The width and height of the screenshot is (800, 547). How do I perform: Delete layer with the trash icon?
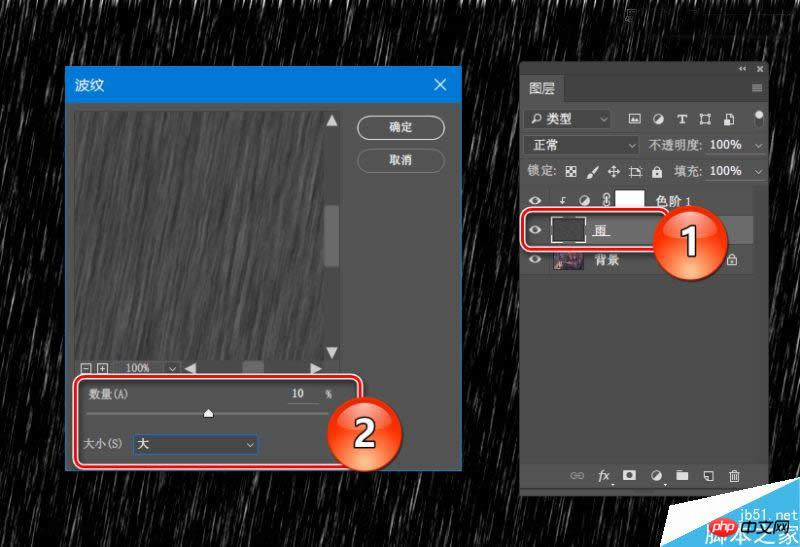734,477
